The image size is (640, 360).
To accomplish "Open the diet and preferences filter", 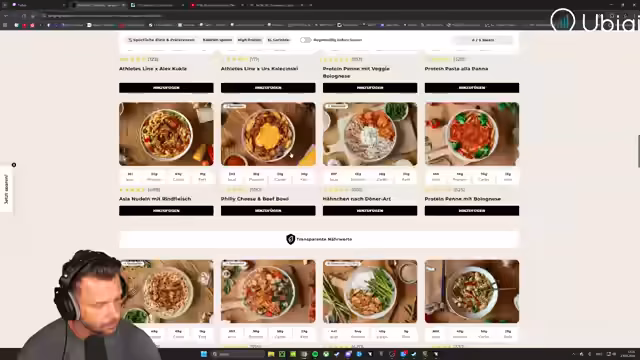I will 161,40.
